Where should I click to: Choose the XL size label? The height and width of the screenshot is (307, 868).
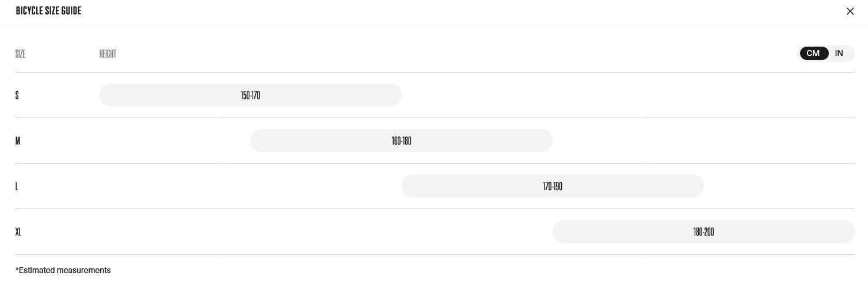click(x=18, y=232)
